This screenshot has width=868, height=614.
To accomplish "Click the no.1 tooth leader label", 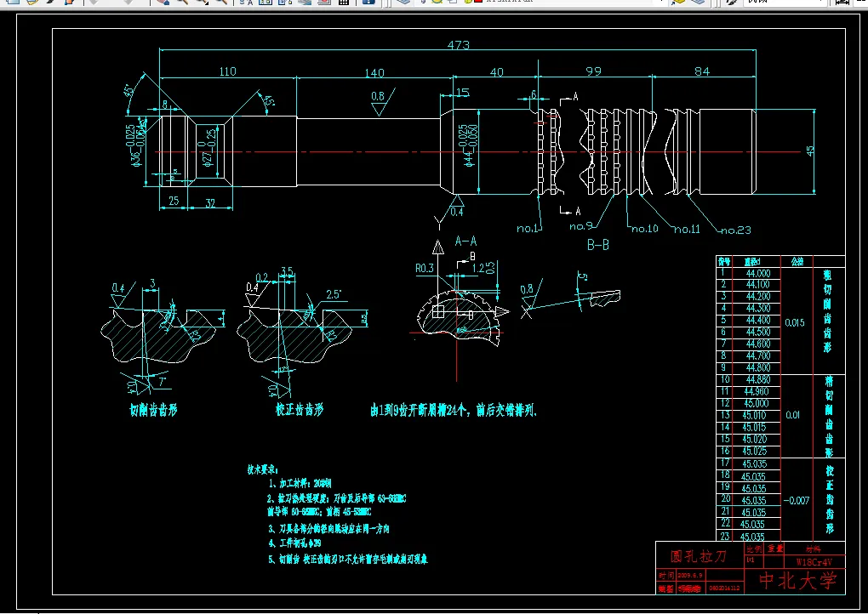I will [x=527, y=229].
